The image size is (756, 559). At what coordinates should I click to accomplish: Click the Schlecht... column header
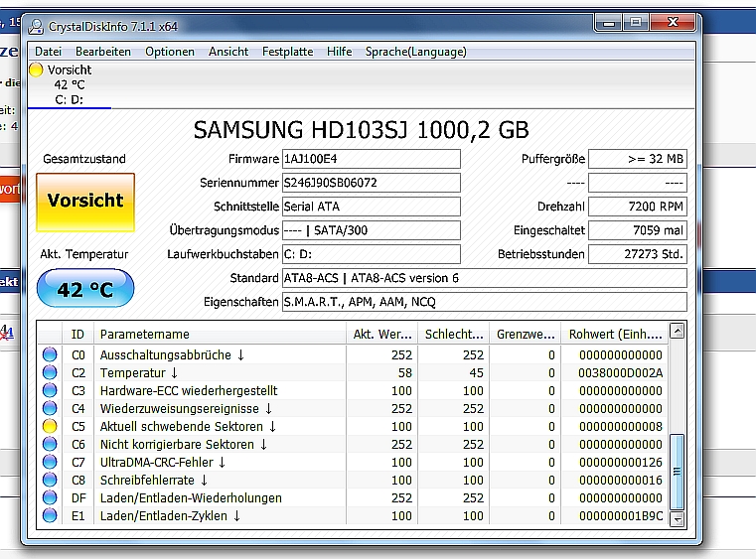click(x=454, y=334)
